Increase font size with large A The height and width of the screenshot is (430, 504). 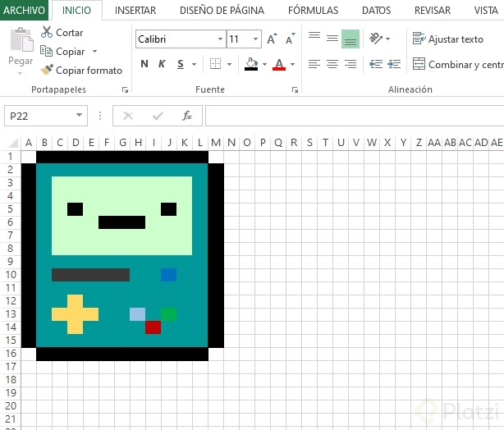coord(272,39)
